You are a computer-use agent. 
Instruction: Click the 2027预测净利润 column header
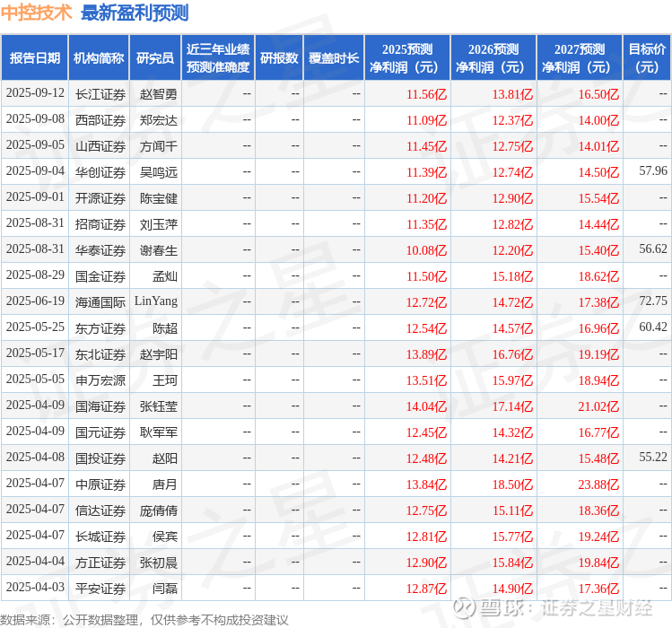click(x=580, y=58)
